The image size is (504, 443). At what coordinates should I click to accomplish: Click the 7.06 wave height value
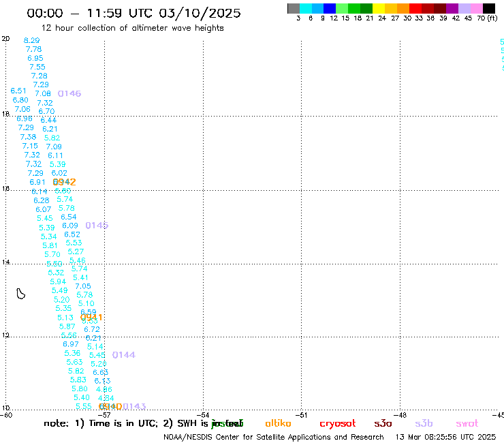pyautogui.click(x=22, y=109)
